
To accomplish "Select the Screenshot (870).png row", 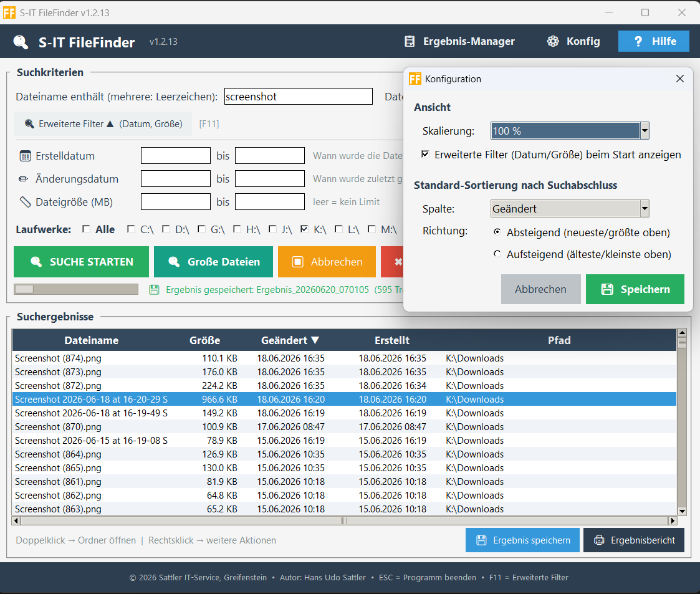I will [344, 426].
